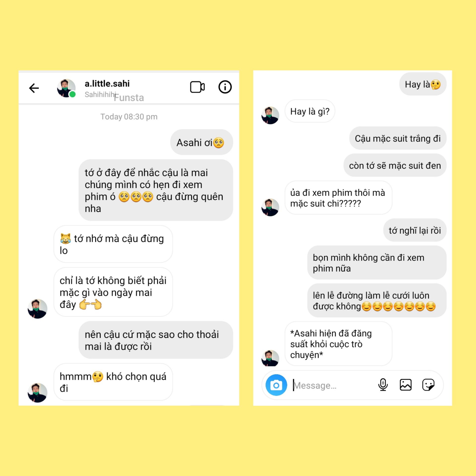Open a.little.sahi profile from header name
The image size is (476, 476).
click(107, 84)
